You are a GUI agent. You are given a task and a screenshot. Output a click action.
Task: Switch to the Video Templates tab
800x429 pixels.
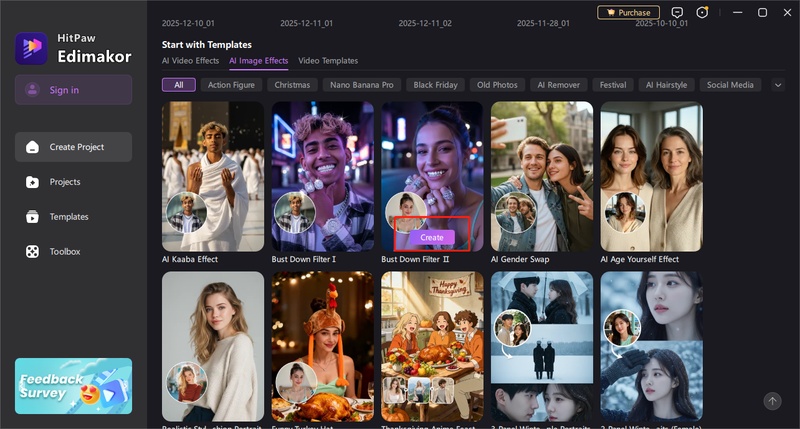[328, 61]
